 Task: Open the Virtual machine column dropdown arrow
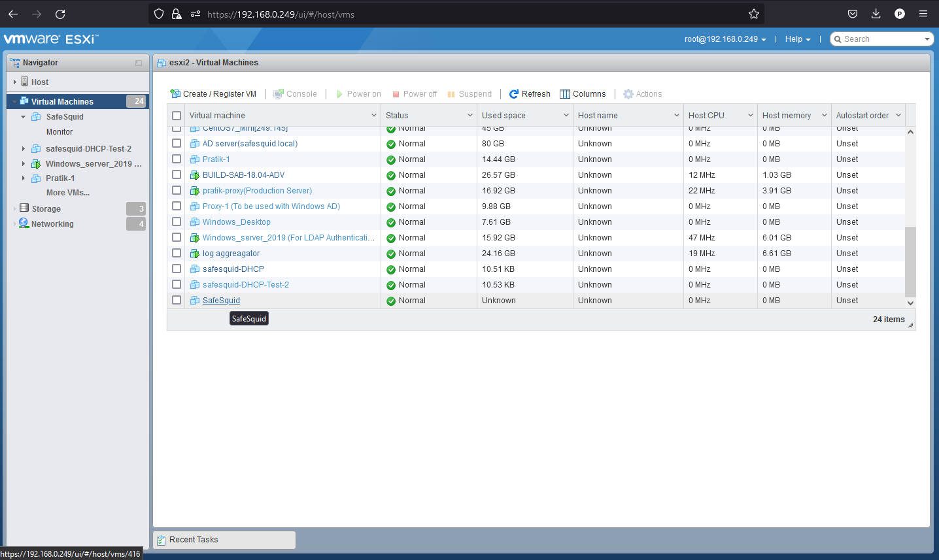[374, 115]
